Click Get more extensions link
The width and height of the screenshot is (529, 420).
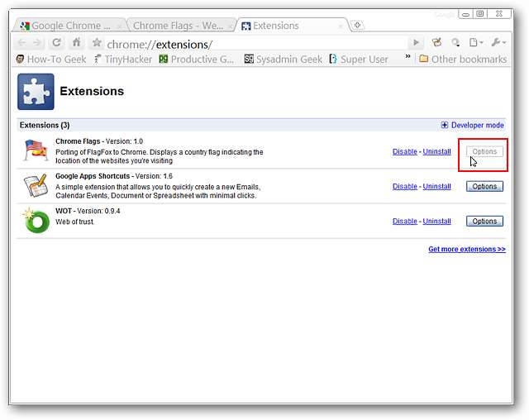pos(466,249)
